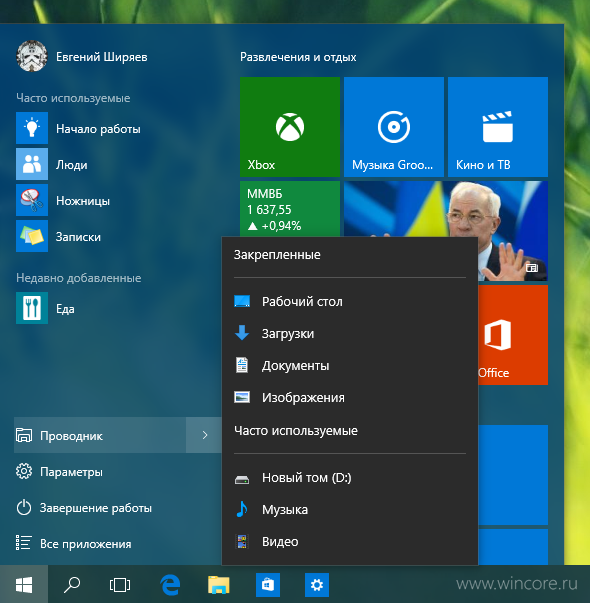590x603 pixels.
Task: Open the Еда app
Action: [65, 308]
